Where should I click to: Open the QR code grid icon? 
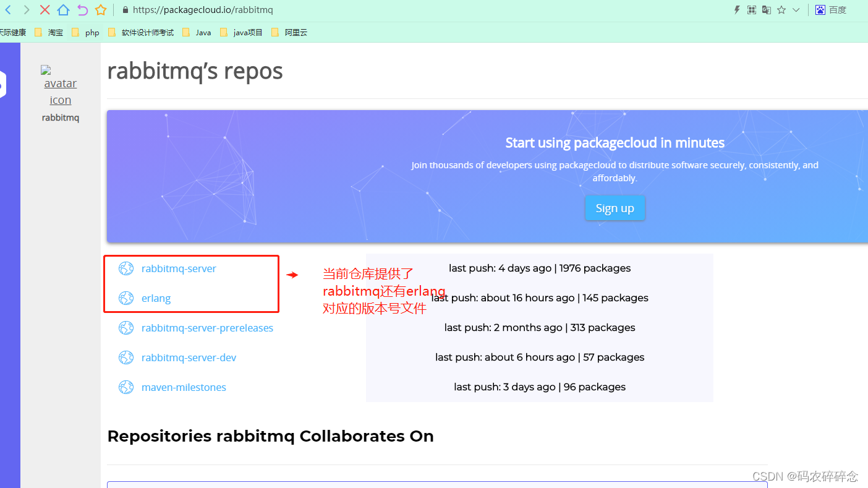(x=752, y=10)
